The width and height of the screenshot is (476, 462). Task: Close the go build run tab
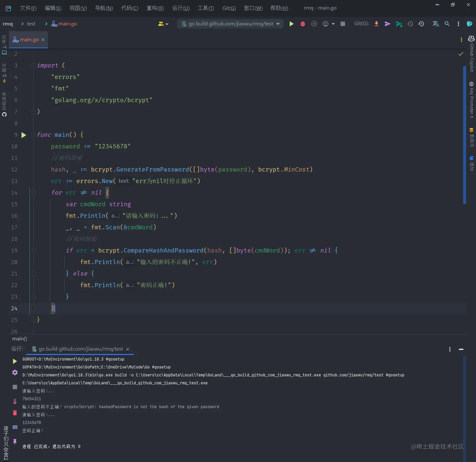pyautogui.click(x=128, y=349)
